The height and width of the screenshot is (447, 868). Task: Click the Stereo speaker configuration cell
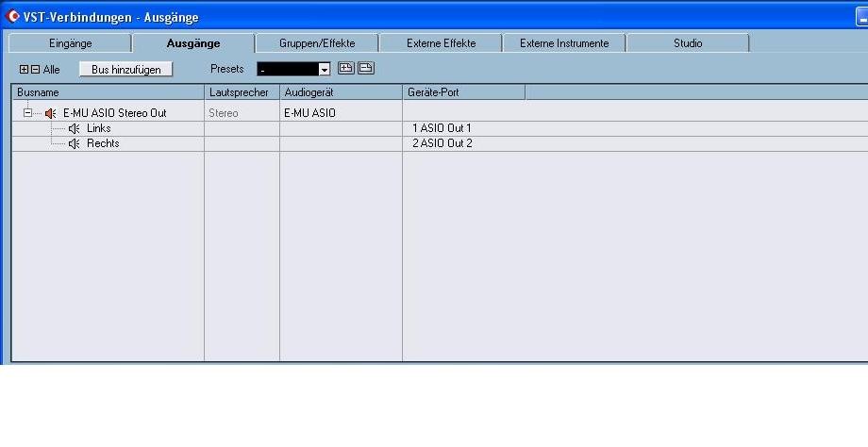(242, 113)
